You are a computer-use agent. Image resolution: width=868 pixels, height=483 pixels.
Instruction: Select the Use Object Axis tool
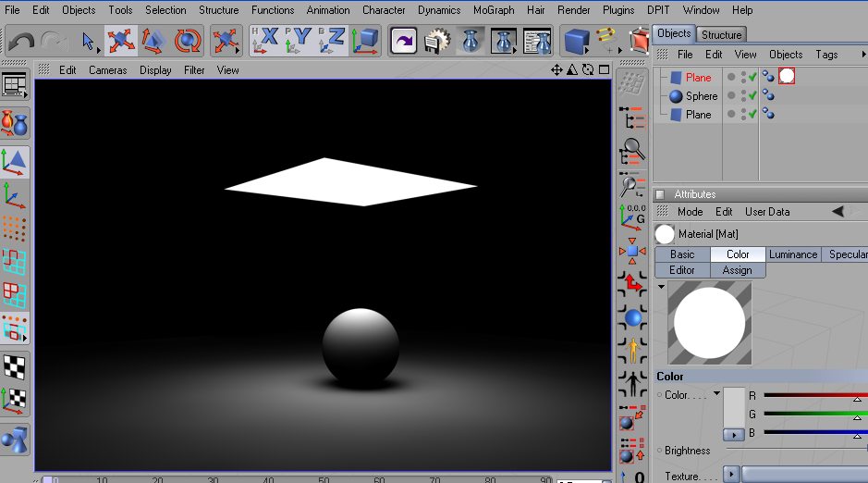tap(15, 195)
